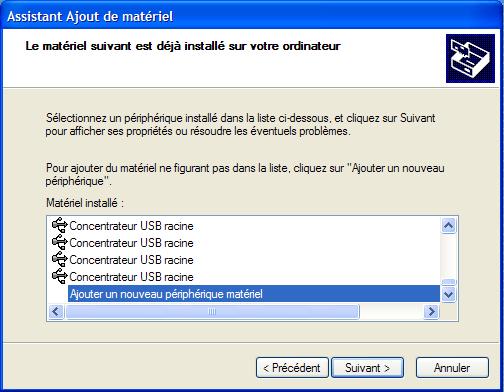Click USB icon of third Concentrateur USB racine

point(60,259)
